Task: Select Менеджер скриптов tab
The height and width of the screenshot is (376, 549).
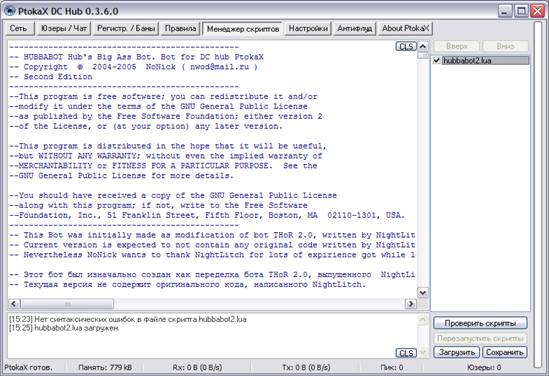Action: point(243,29)
